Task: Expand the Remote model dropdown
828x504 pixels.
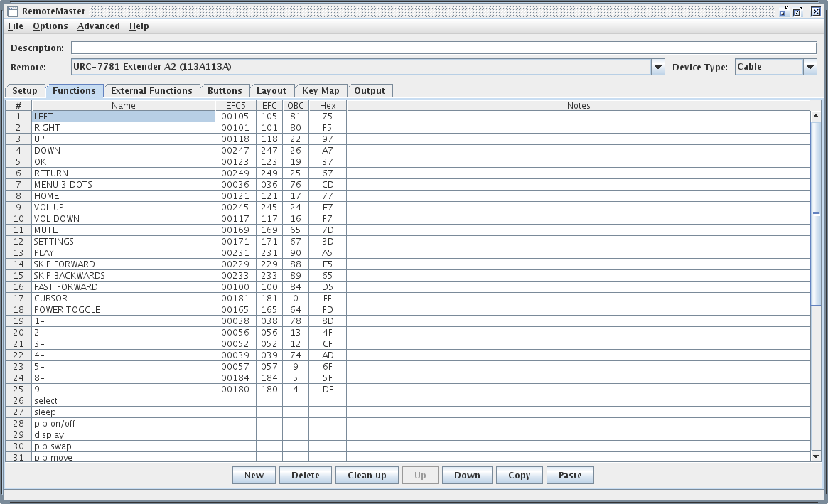Action: (x=657, y=67)
